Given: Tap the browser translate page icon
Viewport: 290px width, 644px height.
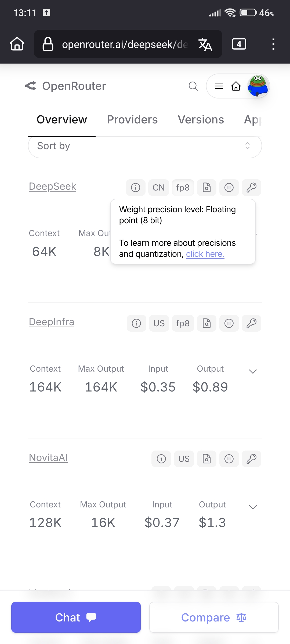Looking at the screenshot, I should [205, 44].
